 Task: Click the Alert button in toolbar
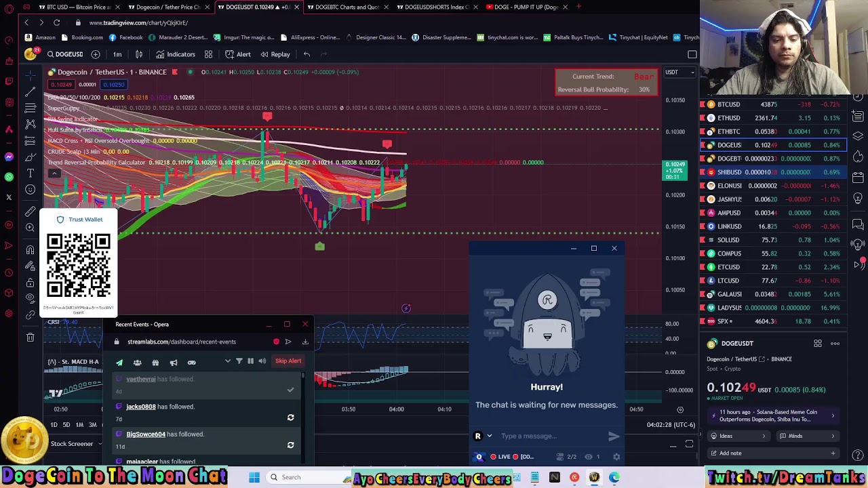coord(238,54)
